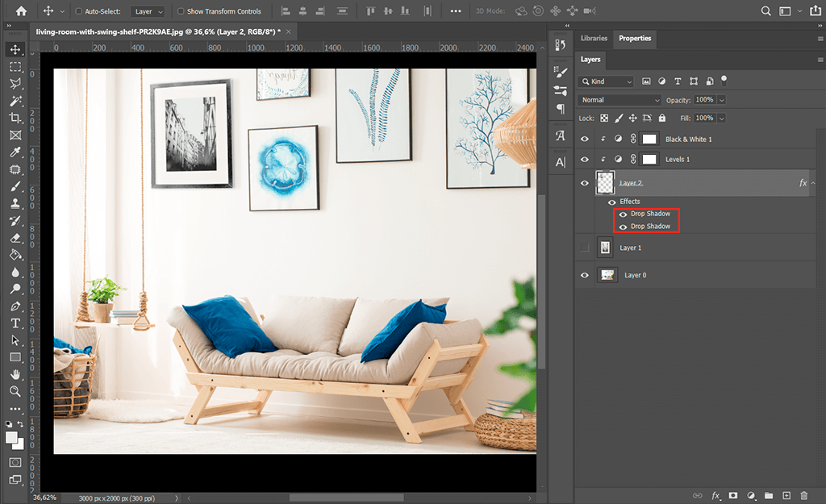The width and height of the screenshot is (826, 504).
Task: Collapse Layer 2 effects list arrow
Action: [813, 183]
